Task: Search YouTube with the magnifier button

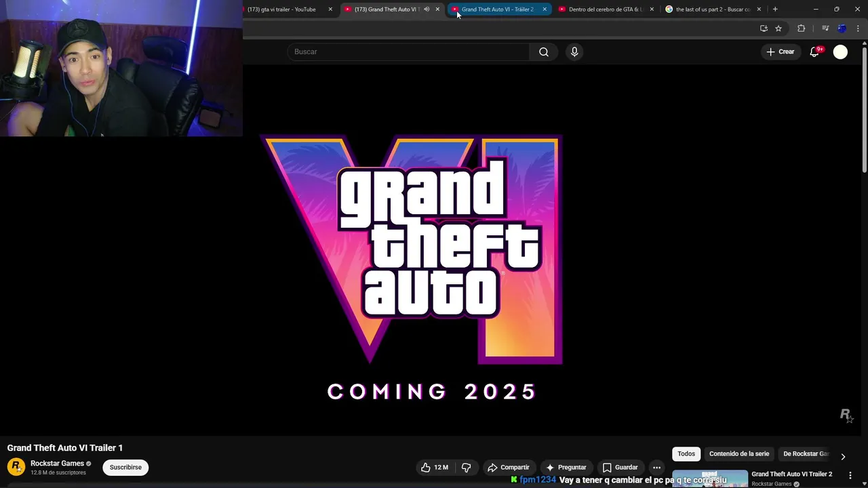Action: click(x=543, y=52)
